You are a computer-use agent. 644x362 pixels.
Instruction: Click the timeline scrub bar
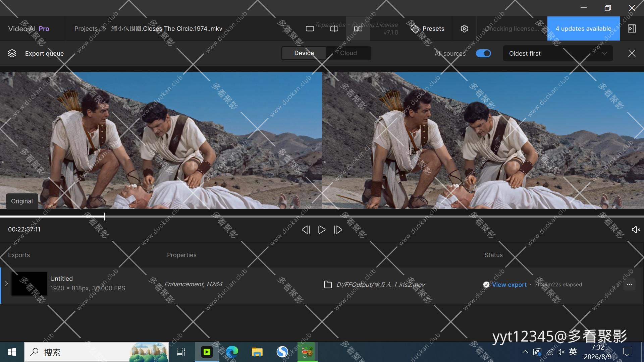point(322,217)
